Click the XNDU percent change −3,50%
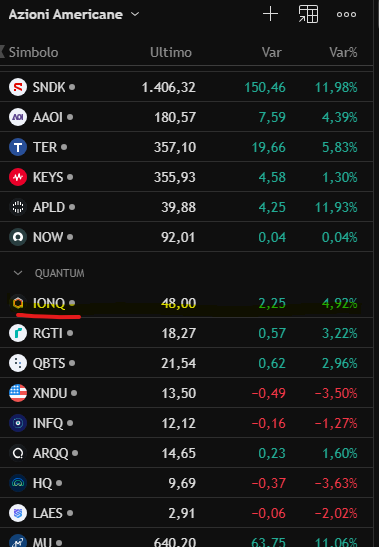379x547 pixels. click(336, 393)
